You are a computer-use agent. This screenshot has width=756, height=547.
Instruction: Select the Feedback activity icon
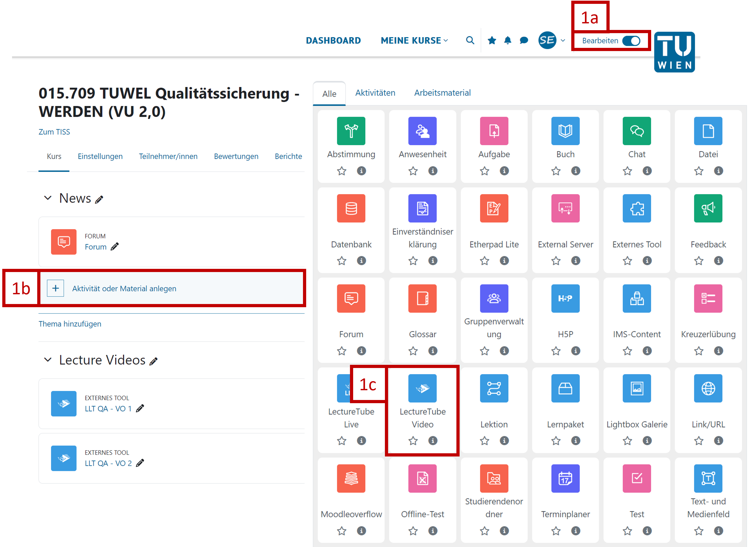coord(708,208)
